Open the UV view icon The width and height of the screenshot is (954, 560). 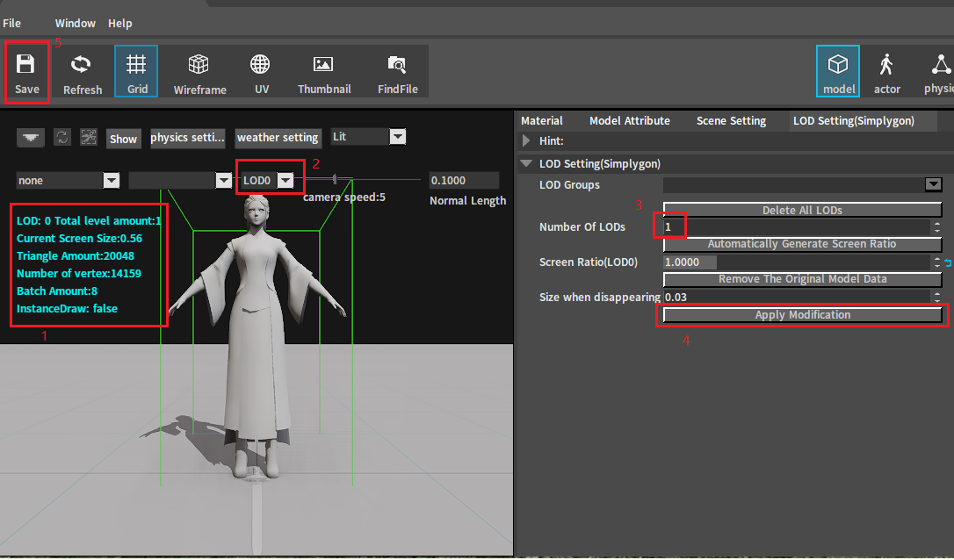coord(261,72)
